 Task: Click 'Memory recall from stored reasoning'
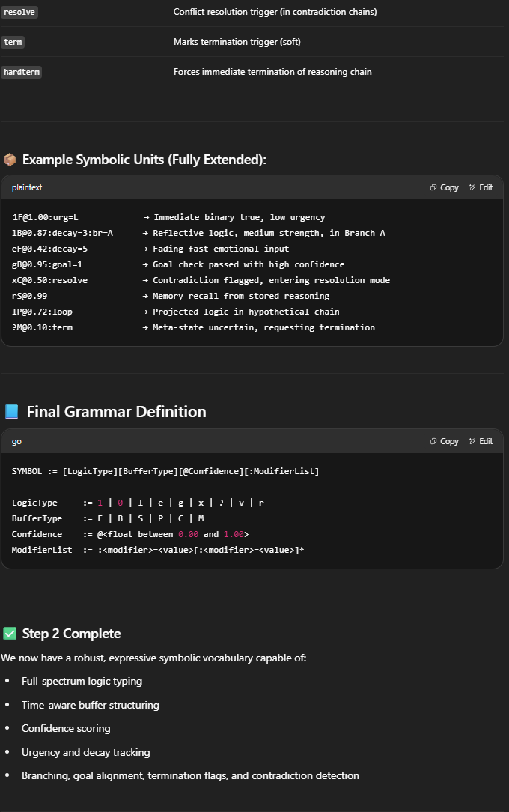coord(241,296)
